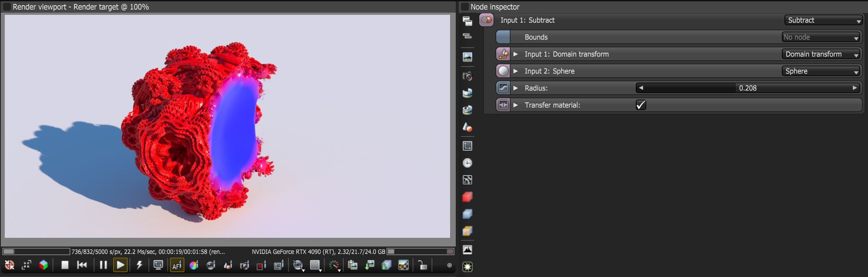The image size is (868, 277).
Task: Toggle the auto focus picker (AF) icon
Action: point(177,265)
